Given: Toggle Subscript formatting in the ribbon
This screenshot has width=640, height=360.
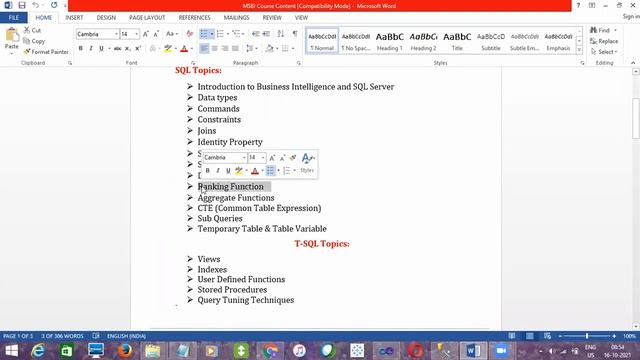Looking at the screenshot, I should (128, 49).
